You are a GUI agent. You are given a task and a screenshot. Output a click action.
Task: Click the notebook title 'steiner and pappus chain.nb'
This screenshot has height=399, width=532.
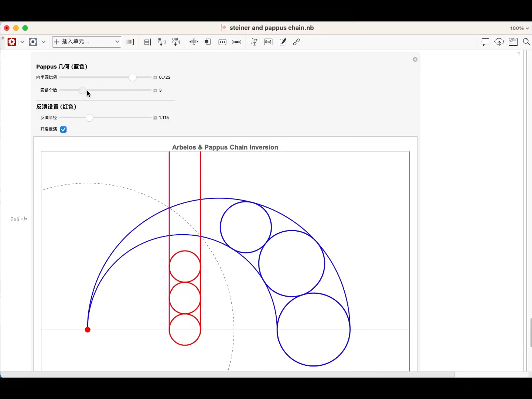click(272, 28)
